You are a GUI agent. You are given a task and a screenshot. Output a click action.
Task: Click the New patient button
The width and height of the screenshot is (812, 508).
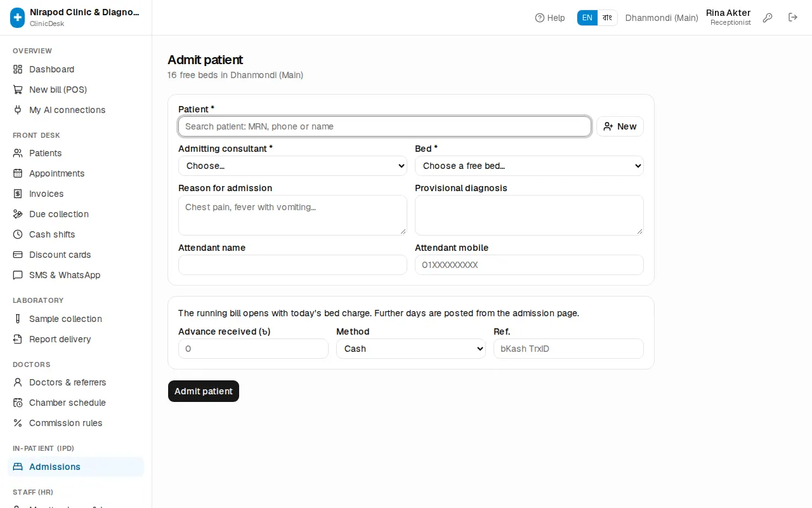(620, 126)
